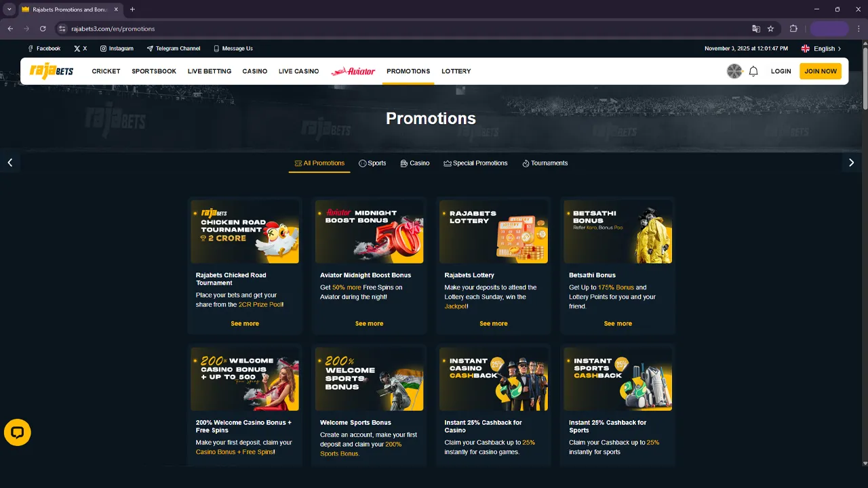Open the Aviator game logo link
The image size is (868, 488).
pos(353,71)
